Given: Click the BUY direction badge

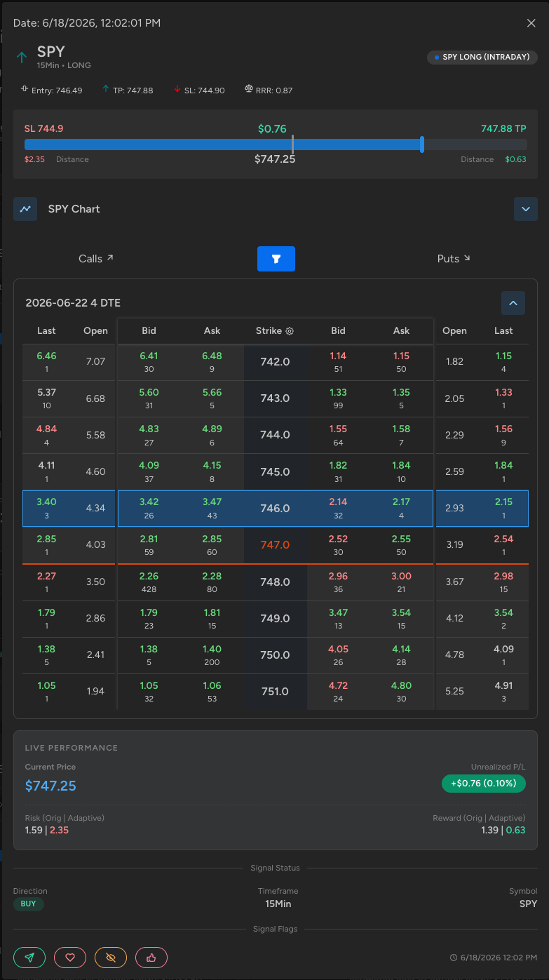Looking at the screenshot, I should point(28,904).
